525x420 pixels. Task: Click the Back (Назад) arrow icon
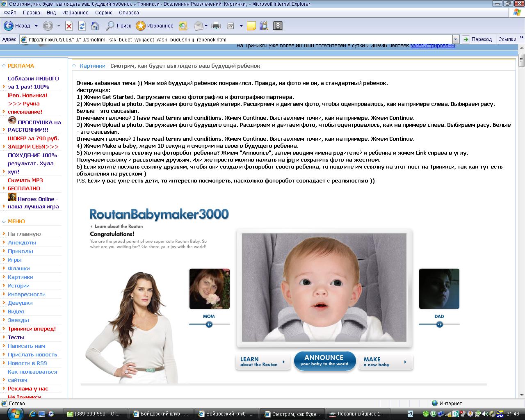pos(9,26)
